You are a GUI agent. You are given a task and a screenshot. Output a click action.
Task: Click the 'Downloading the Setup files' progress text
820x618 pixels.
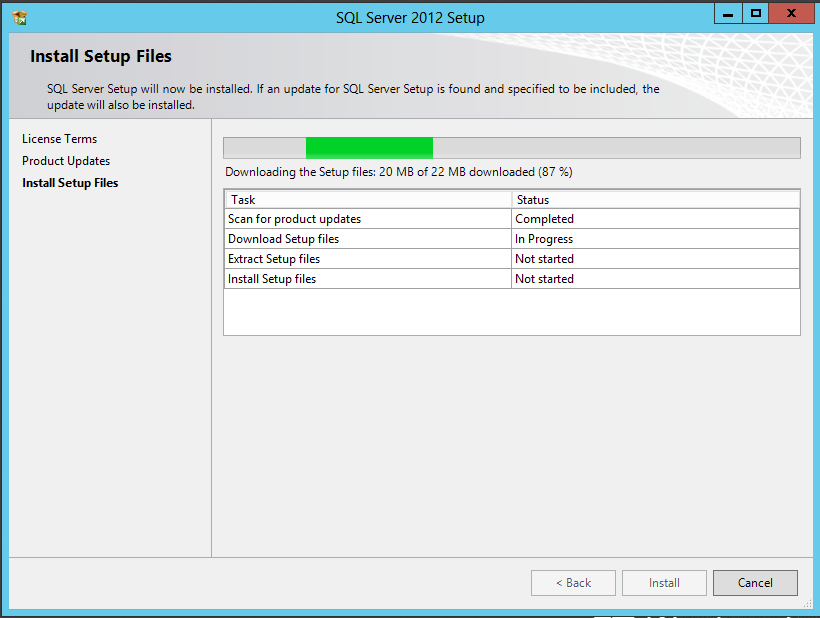pos(399,172)
